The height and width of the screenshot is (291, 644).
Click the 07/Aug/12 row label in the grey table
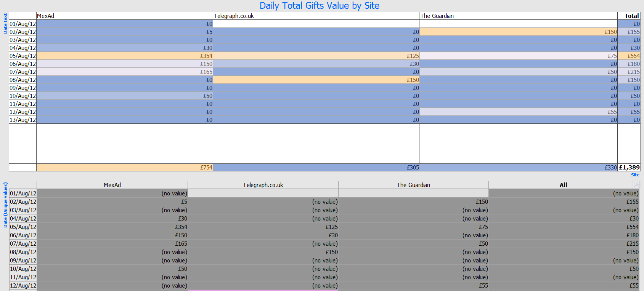(23, 244)
